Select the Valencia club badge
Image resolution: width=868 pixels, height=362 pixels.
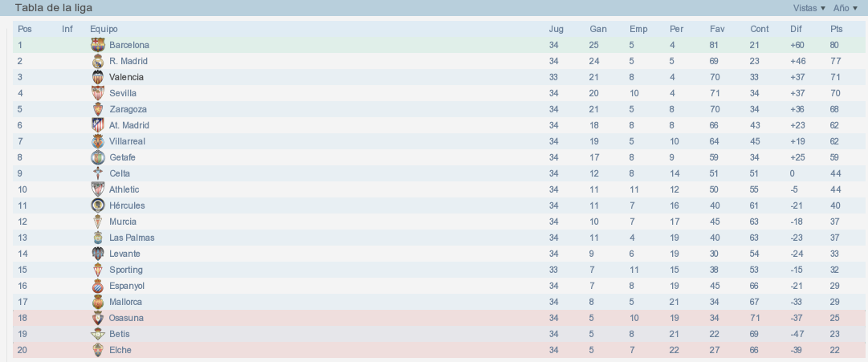pos(98,77)
